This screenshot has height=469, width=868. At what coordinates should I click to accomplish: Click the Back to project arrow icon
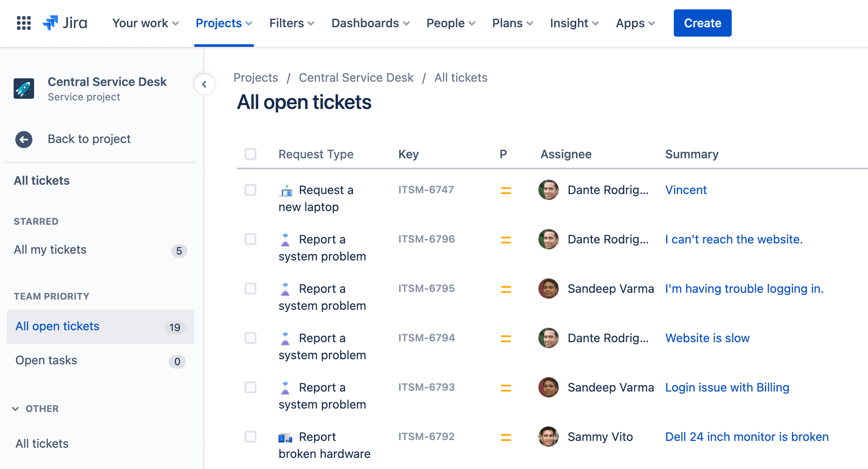pyautogui.click(x=23, y=139)
